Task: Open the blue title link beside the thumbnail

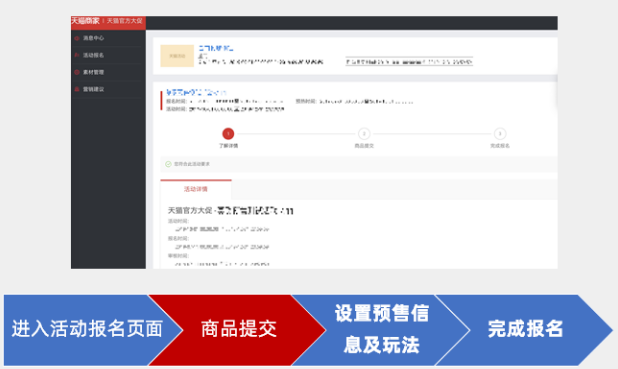Action: pos(216,48)
